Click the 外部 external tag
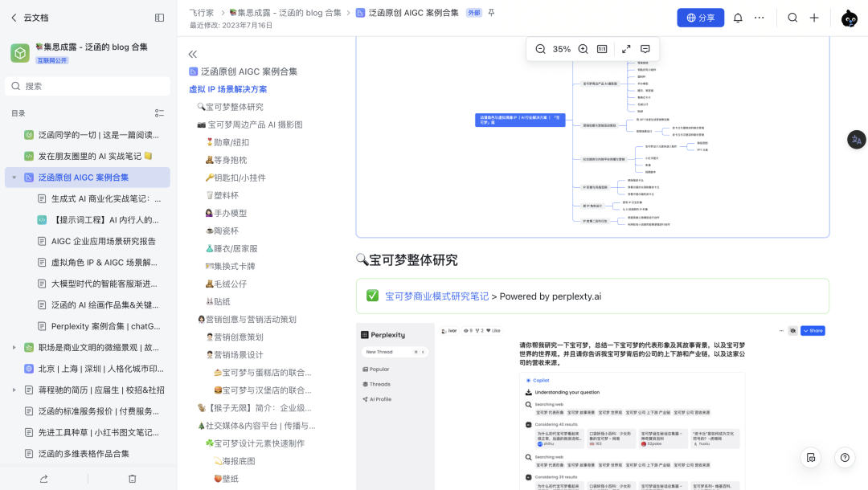Viewport: 868px width, 490px height. (474, 13)
